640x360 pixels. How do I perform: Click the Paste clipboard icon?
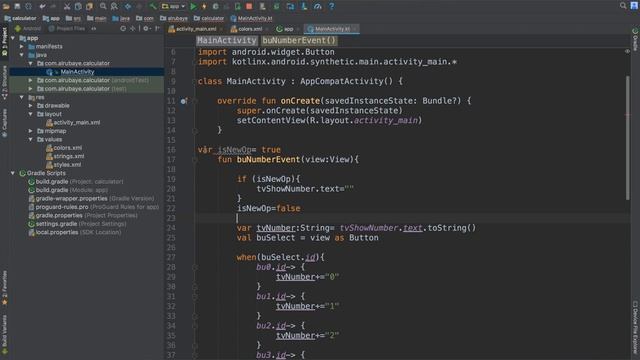pyautogui.click(x=89, y=6)
